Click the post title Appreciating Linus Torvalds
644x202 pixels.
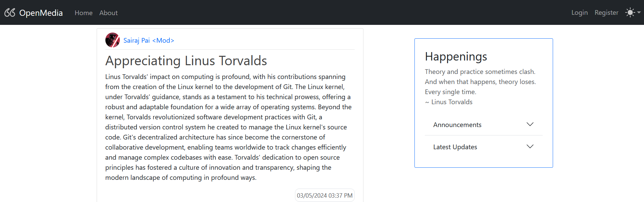(186, 61)
